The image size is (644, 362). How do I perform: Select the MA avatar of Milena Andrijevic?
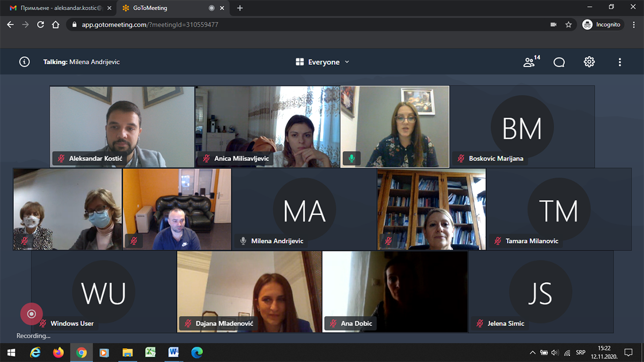click(304, 210)
